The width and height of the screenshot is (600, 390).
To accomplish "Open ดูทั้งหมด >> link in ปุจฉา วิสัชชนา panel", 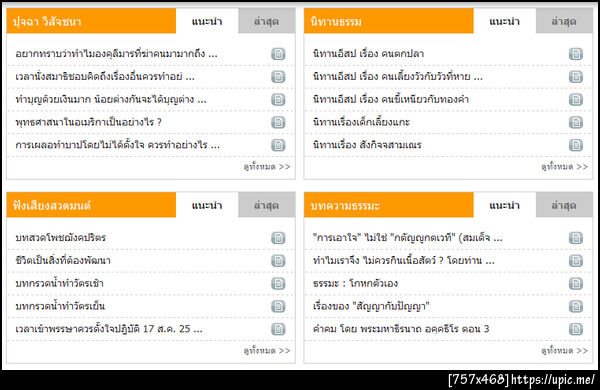I will point(267,166).
